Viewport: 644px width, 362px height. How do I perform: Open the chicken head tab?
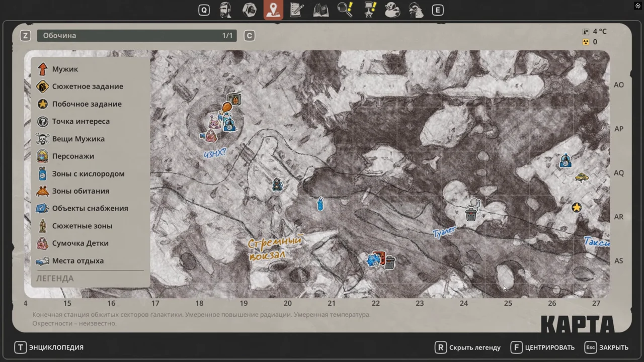point(416,10)
